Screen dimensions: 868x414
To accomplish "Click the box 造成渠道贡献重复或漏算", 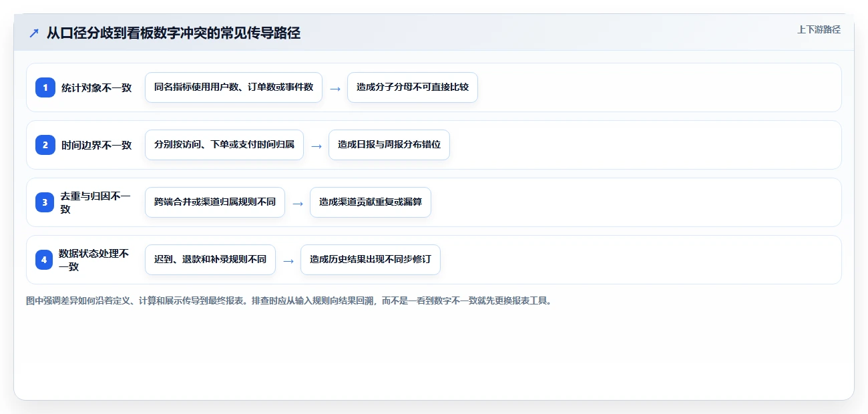I will pyautogui.click(x=371, y=202).
